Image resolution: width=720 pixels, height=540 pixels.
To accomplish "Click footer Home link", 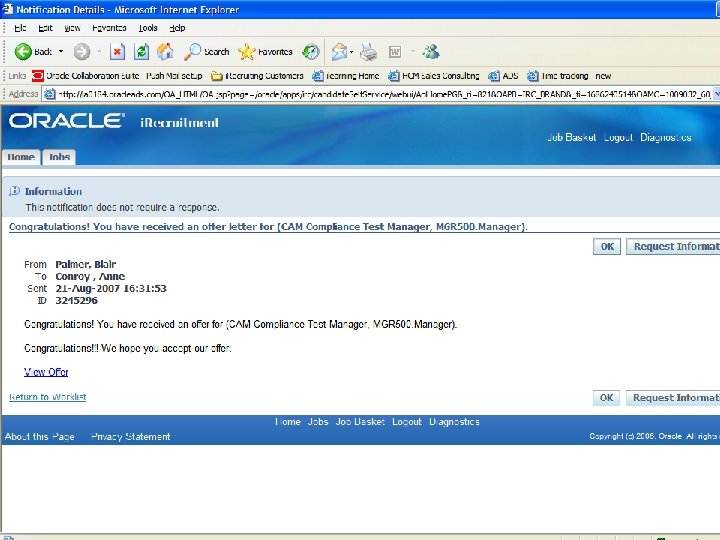I will 288,422.
